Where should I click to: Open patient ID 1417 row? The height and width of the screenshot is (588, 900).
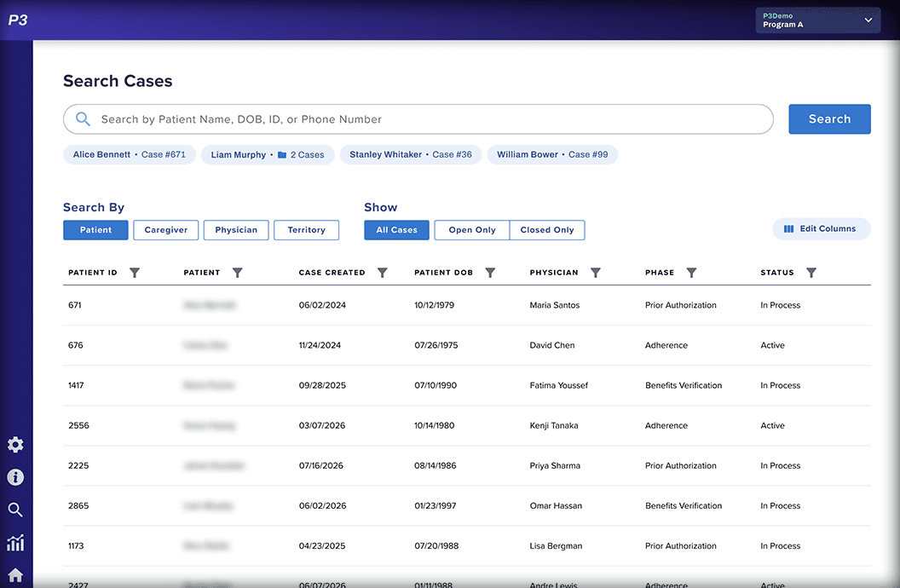coord(467,385)
